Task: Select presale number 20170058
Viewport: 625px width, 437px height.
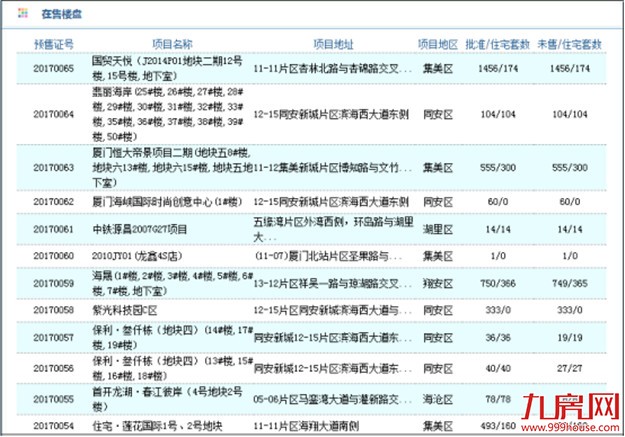Action: tap(53, 310)
